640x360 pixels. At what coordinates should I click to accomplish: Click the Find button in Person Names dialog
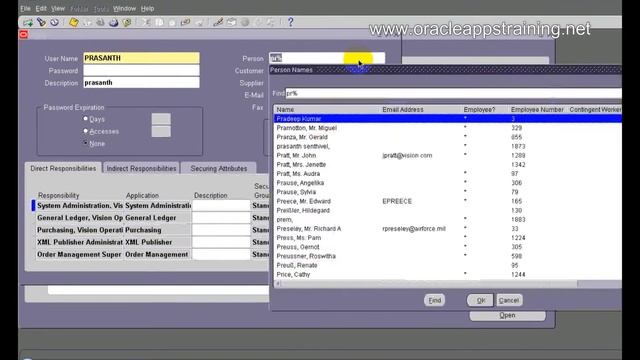(434, 300)
